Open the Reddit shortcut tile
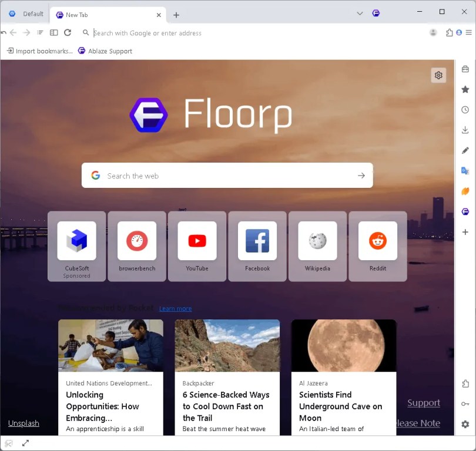 [x=378, y=246]
